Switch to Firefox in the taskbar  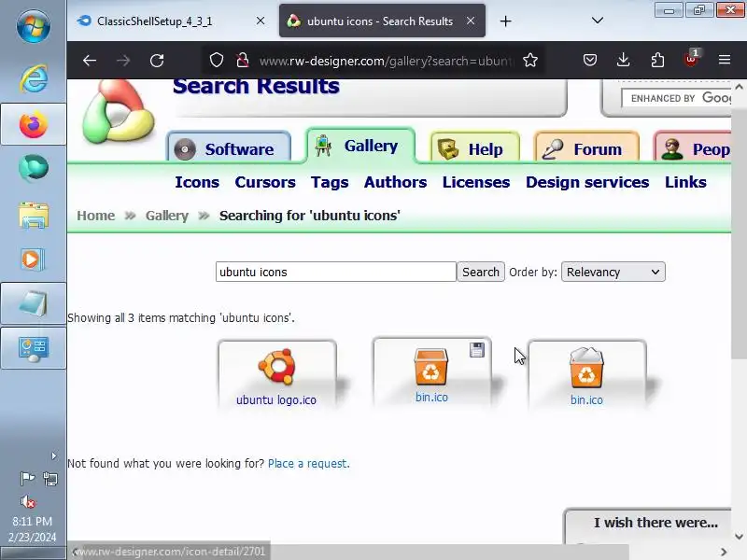(x=34, y=124)
